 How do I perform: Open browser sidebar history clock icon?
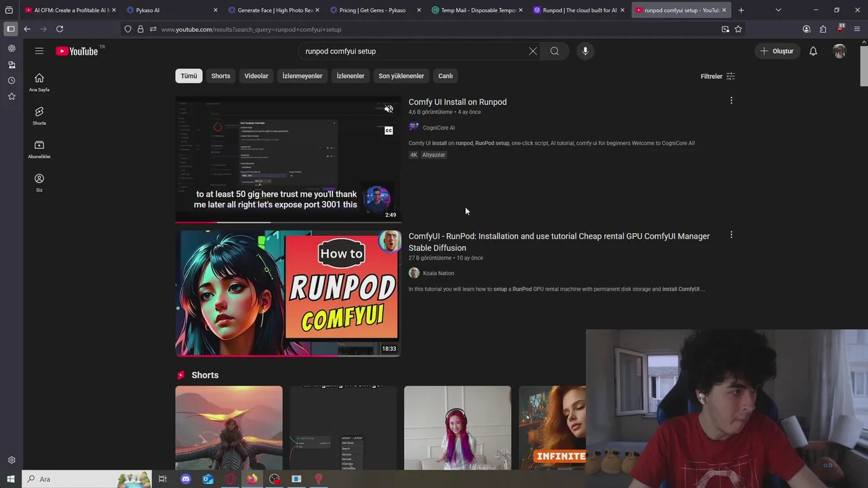pyautogui.click(x=12, y=81)
